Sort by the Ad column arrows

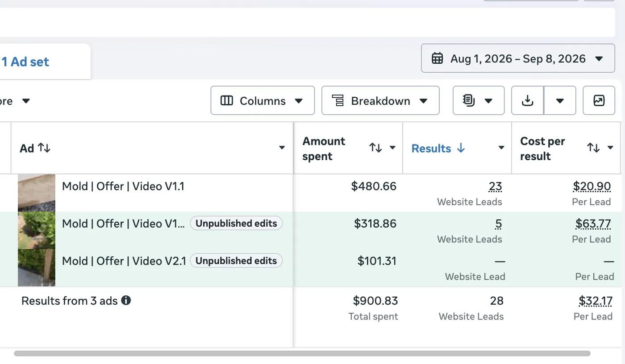click(44, 148)
